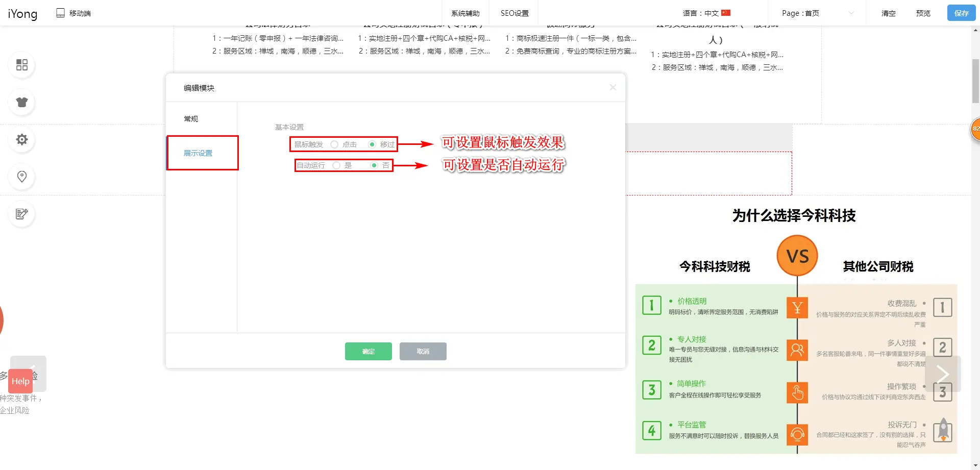980x470 pixels.
Task: Choose 否 for the 自动运行 option
Action: tap(374, 165)
